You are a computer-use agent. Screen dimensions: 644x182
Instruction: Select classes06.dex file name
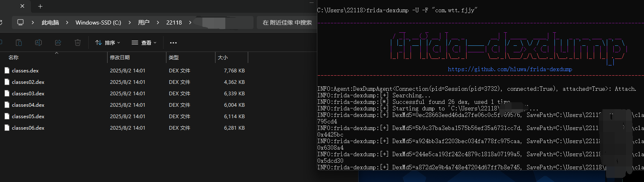(x=28, y=128)
